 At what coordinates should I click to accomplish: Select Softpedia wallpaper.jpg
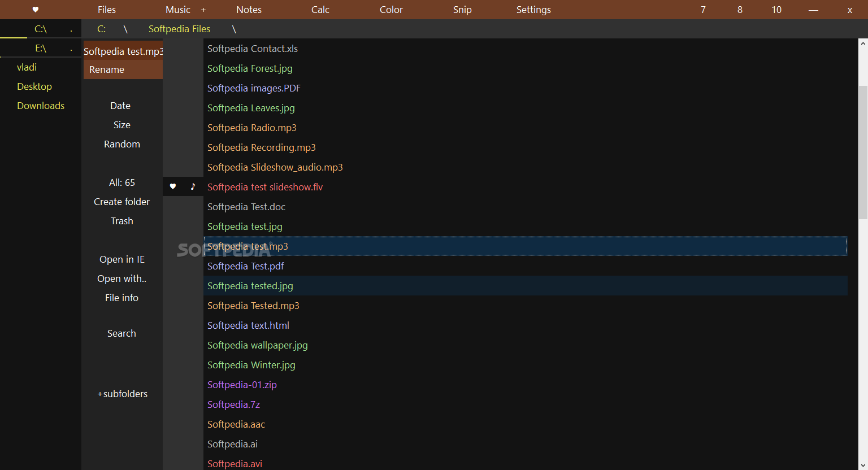pyautogui.click(x=258, y=345)
